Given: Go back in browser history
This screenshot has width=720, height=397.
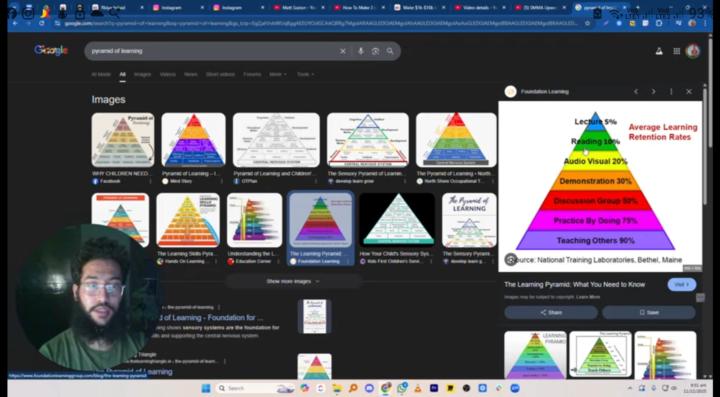Looking at the screenshot, I should pyautogui.click(x=15, y=23).
